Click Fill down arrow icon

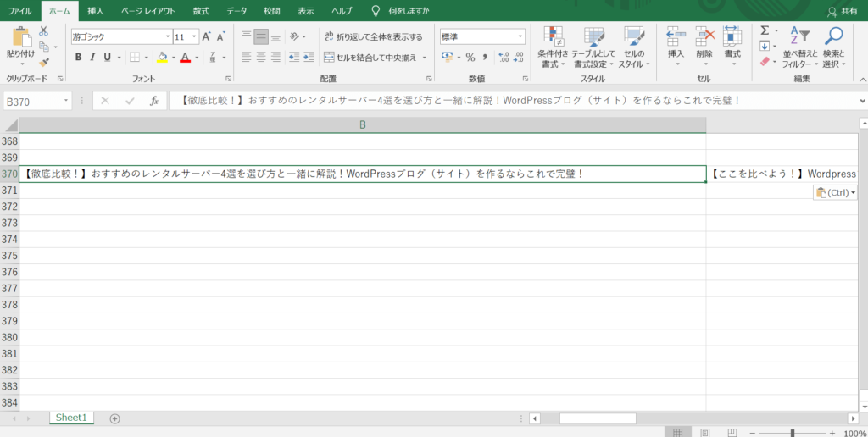pos(765,46)
